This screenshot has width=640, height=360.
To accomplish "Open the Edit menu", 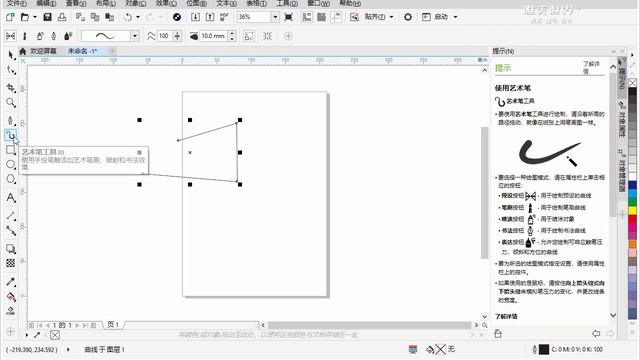I will pyautogui.click(x=46, y=3).
